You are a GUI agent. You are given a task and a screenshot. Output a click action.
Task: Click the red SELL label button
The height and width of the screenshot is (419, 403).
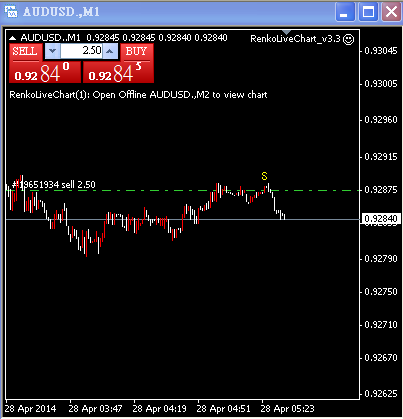click(x=25, y=52)
